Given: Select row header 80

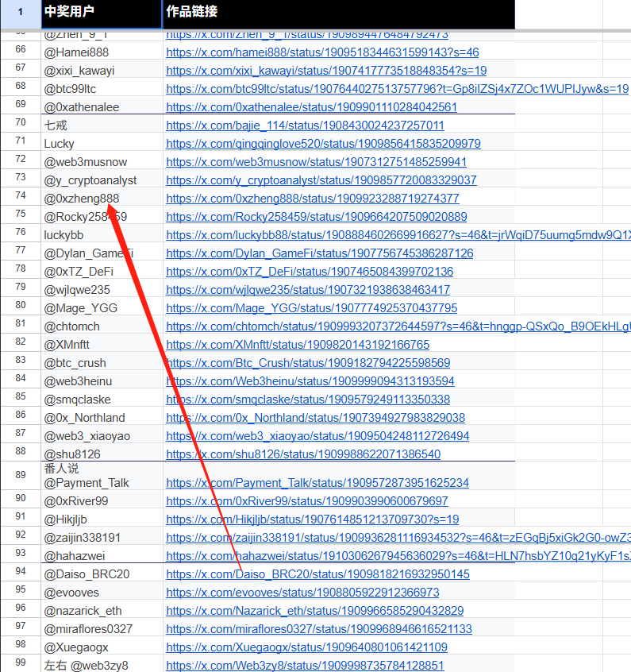Looking at the screenshot, I should [x=21, y=306].
